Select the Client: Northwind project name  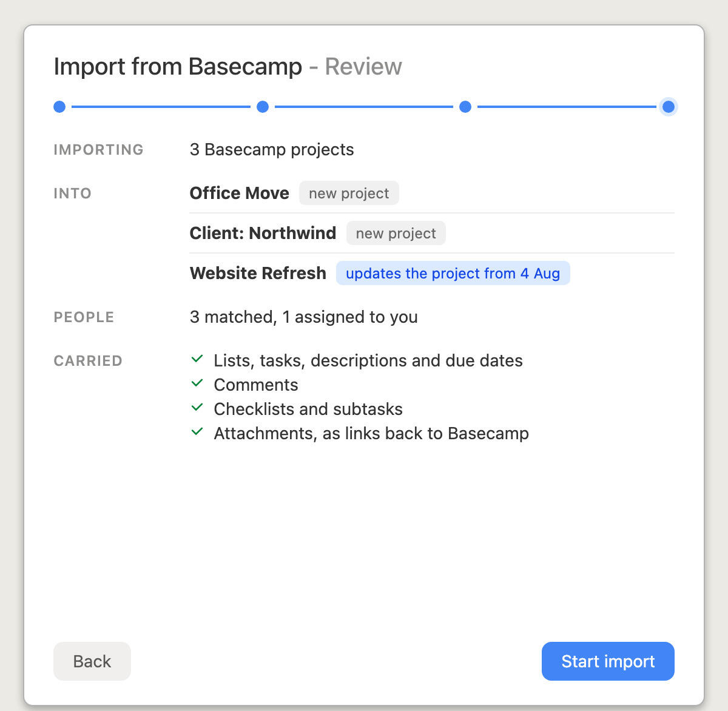pos(263,233)
